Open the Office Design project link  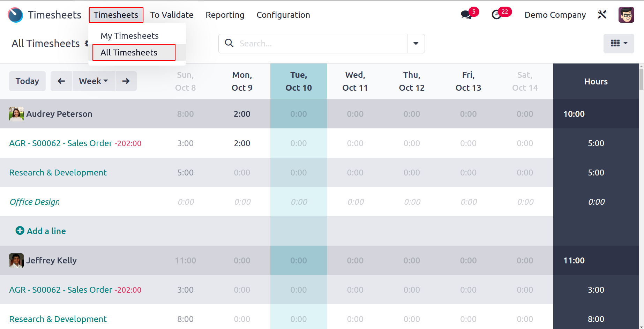pos(35,202)
